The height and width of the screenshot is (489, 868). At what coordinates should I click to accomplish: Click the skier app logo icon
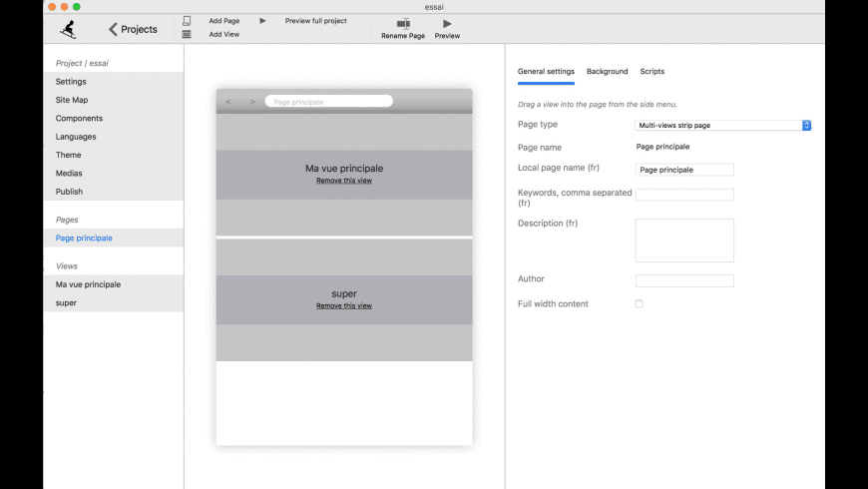tap(67, 29)
